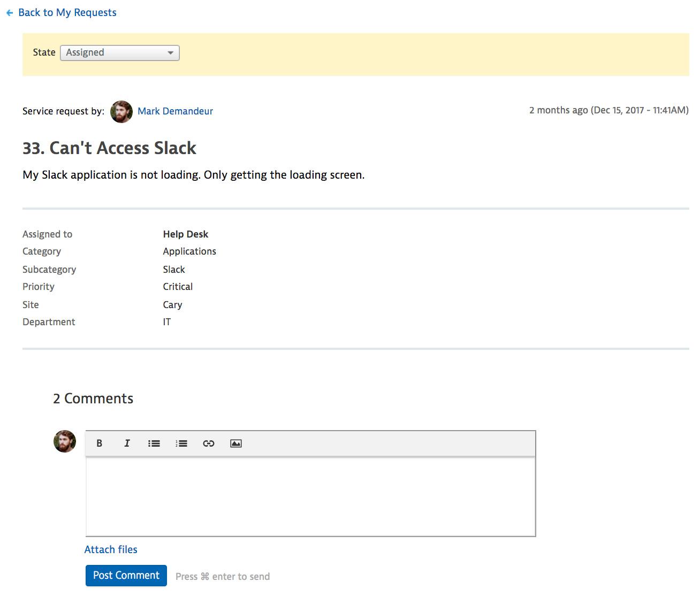Click the 2 Comments heading
Viewport: 700px width, 597px height.
click(93, 399)
